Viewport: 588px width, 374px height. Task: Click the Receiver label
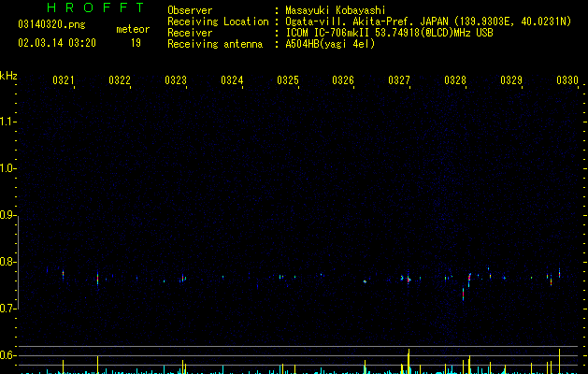point(190,33)
